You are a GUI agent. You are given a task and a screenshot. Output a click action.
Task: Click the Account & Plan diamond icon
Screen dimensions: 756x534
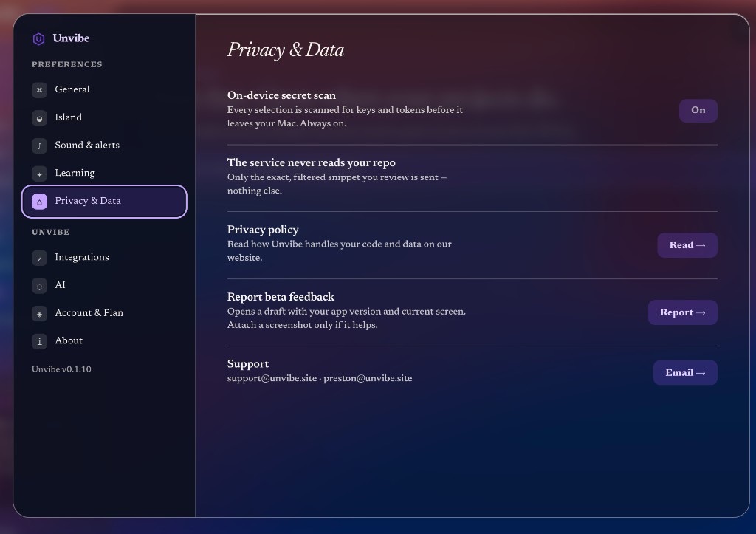pos(40,314)
